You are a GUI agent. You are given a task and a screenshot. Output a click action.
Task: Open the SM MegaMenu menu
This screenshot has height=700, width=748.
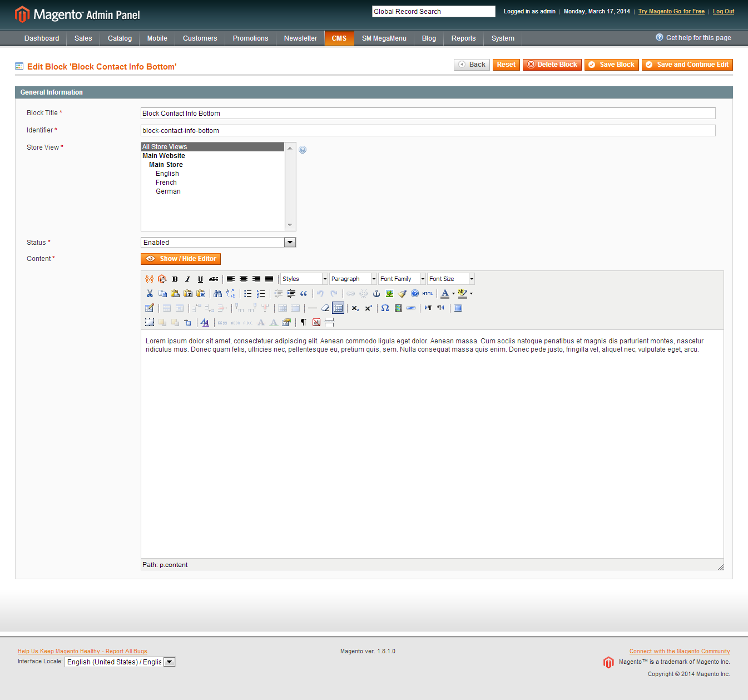[384, 38]
